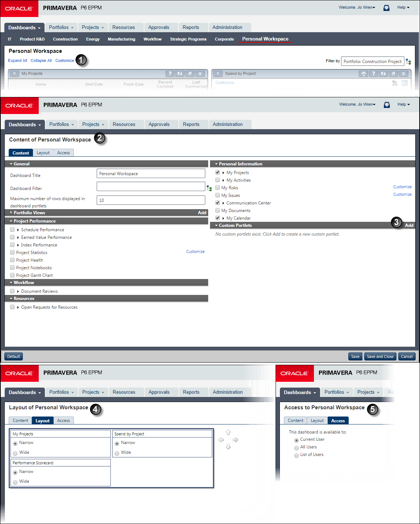The height and width of the screenshot is (524, 420).
Task: Move portlet down with the Layout down arrow
Action: tap(228, 447)
